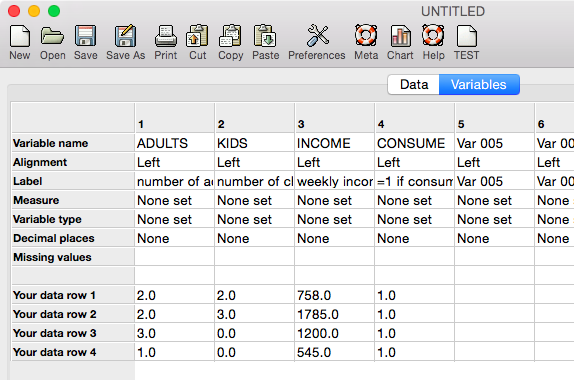Screen dimensions: 574x380
Task: Open the Meta lifebuoy icon
Action: pos(366,36)
